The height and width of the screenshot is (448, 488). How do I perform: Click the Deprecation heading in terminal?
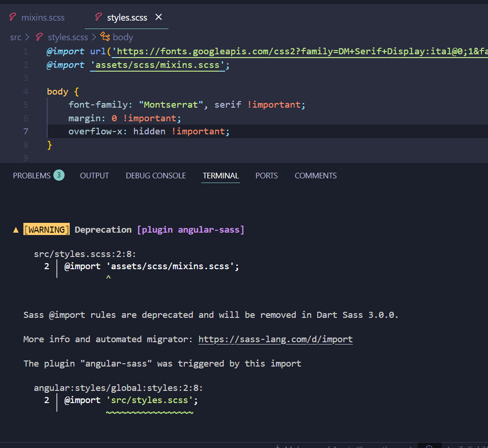[103, 230]
